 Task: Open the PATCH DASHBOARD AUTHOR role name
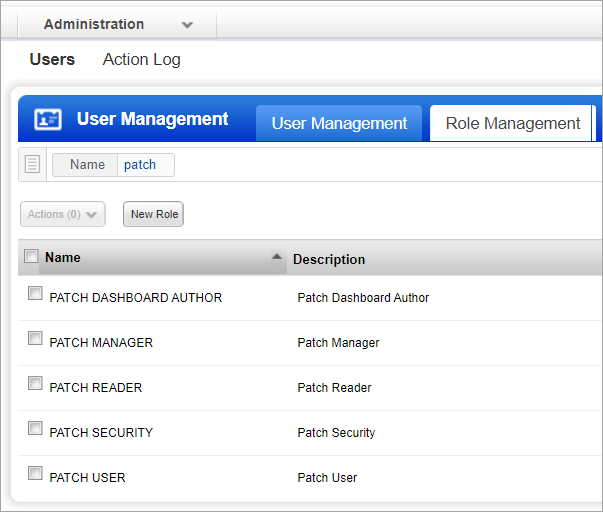136,297
